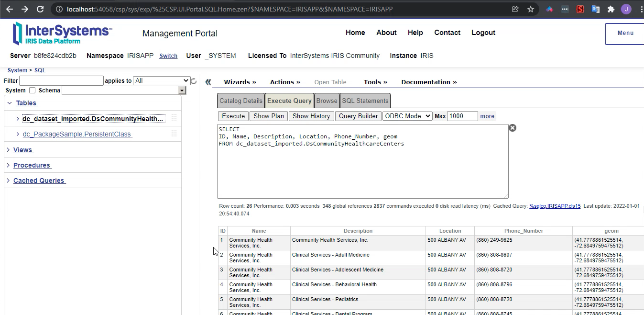Open the Tools menu
The width and height of the screenshot is (644, 315).
[x=376, y=82]
